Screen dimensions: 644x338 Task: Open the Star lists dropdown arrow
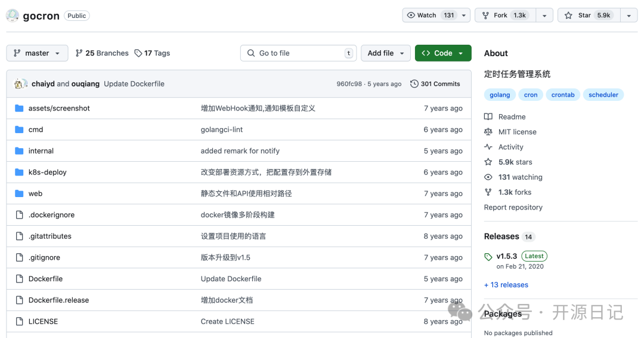click(x=629, y=15)
